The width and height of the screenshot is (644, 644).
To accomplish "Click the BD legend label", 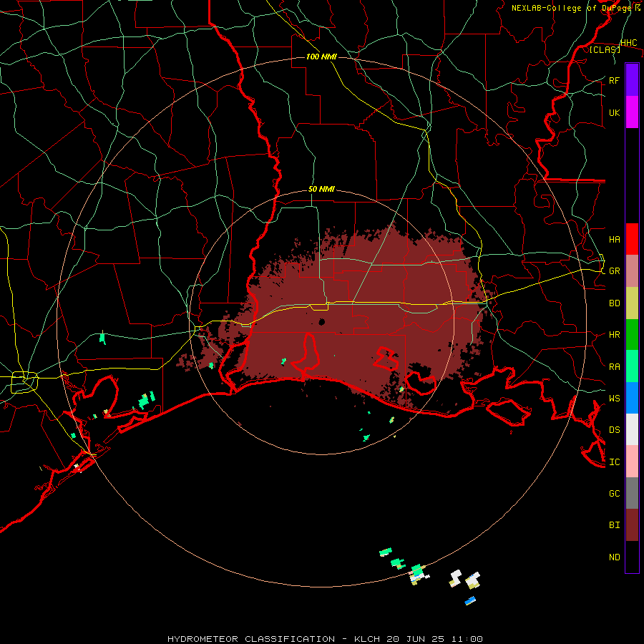I will (x=614, y=303).
